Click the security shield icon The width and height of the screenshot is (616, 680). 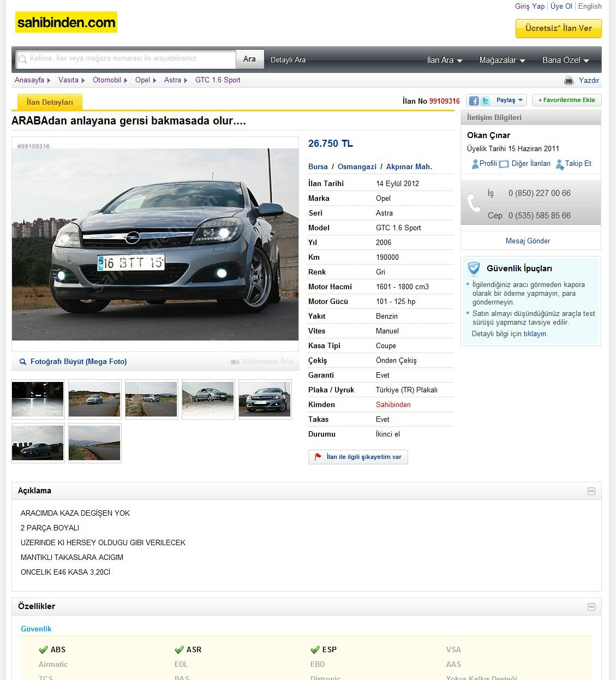click(474, 268)
